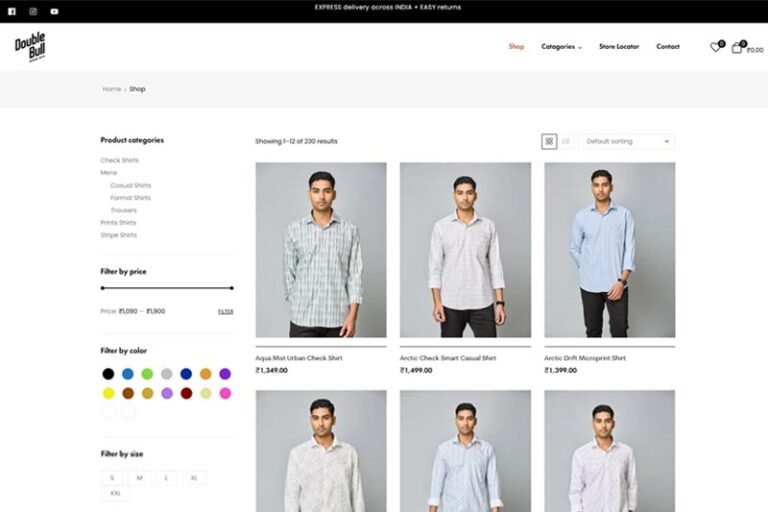The height and width of the screenshot is (512, 768).
Task: Open the Facebook social icon
Action: pos(12,11)
